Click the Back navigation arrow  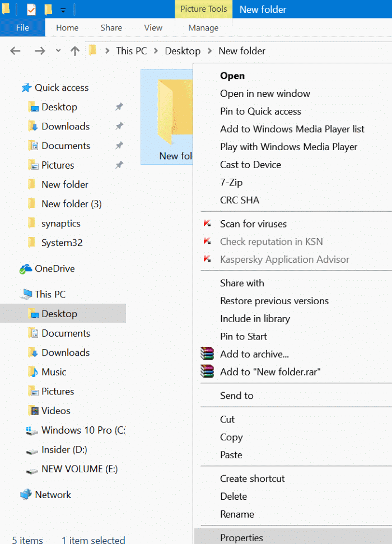click(x=15, y=51)
